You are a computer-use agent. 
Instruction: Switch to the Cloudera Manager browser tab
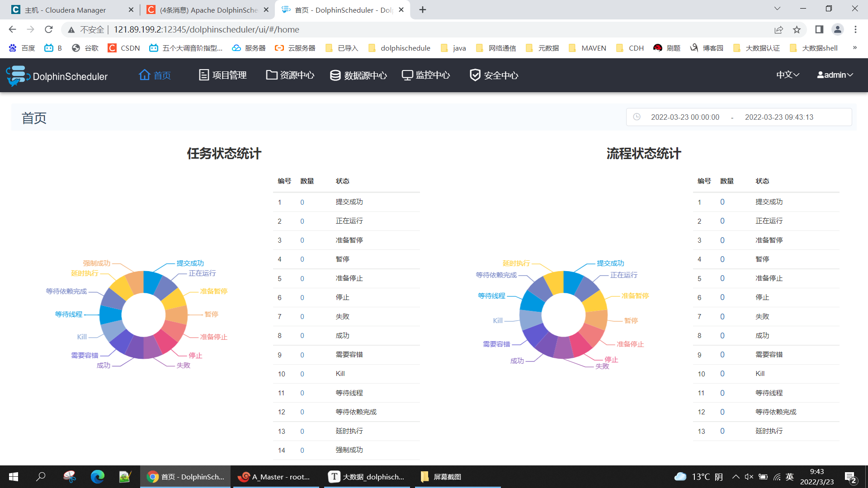pyautogui.click(x=66, y=10)
